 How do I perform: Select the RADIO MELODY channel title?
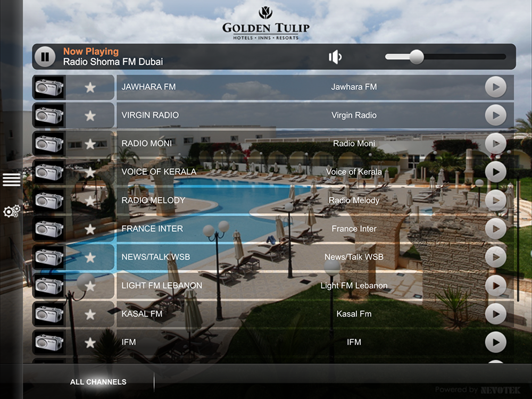[153, 200]
